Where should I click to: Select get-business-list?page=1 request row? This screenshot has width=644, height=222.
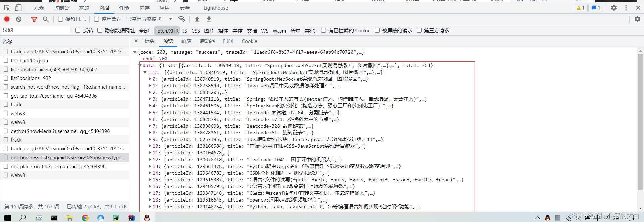click(65, 158)
